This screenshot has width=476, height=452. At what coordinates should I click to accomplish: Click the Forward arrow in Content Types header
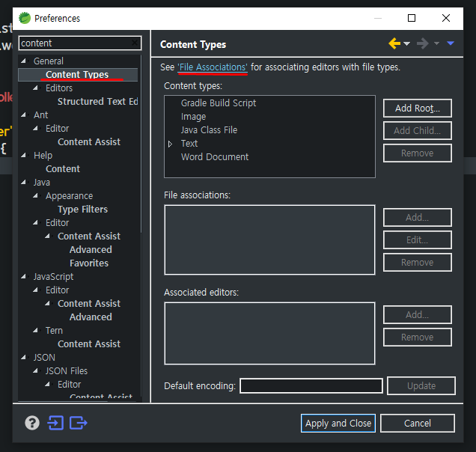point(423,43)
